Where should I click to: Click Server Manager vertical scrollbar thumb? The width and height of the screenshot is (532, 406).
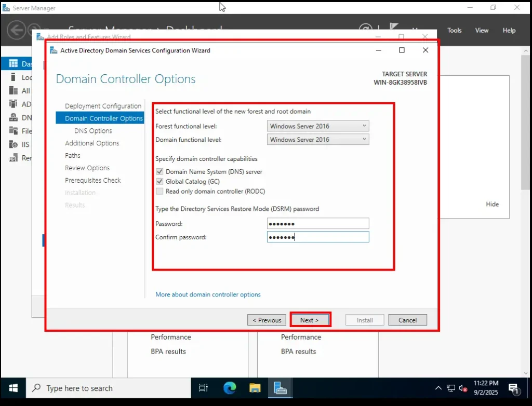pyautogui.click(x=526, y=122)
